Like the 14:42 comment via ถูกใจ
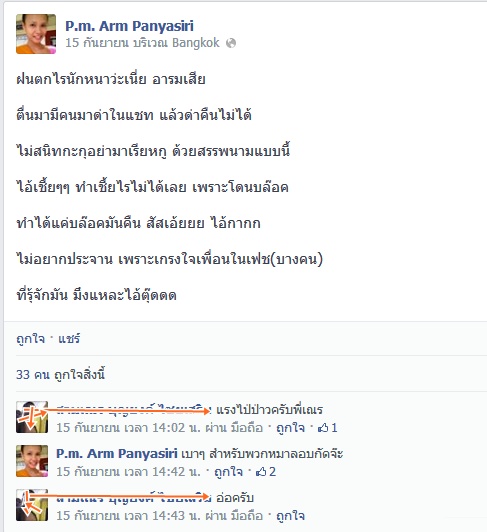The image size is (487, 532). [228, 472]
